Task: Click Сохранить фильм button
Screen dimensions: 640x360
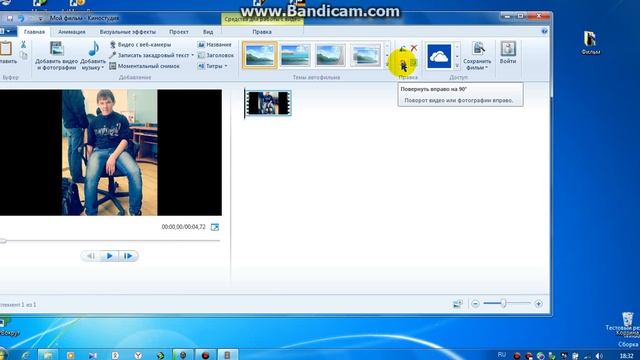Action: [477, 56]
